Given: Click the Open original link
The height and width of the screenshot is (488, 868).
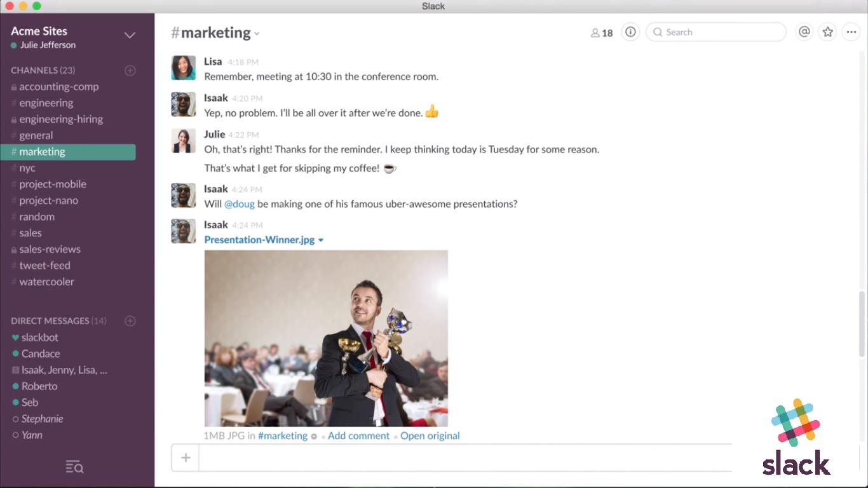Looking at the screenshot, I should coord(430,436).
